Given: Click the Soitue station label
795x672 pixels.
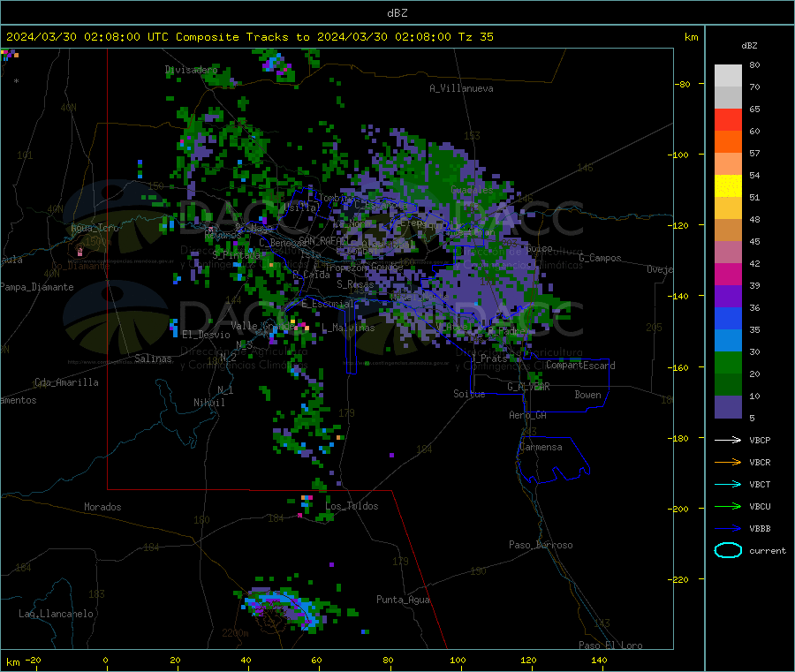Looking at the screenshot, I should [x=469, y=394].
